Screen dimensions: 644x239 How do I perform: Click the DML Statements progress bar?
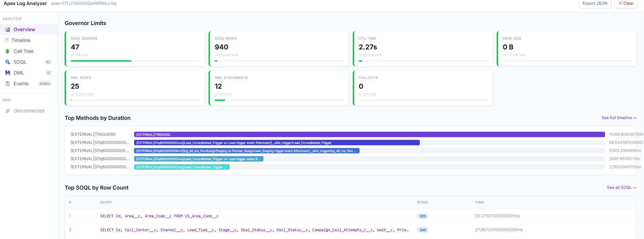pyautogui.click(x=279, y=100)
